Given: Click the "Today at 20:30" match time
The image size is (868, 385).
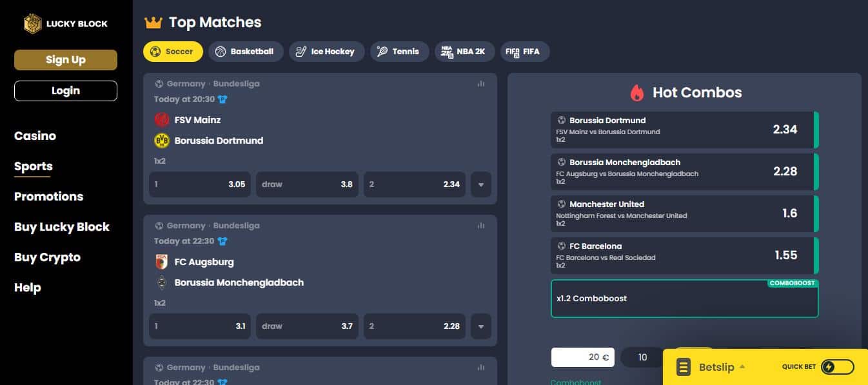Looking at the screenshot, I should tap(184, 99).
